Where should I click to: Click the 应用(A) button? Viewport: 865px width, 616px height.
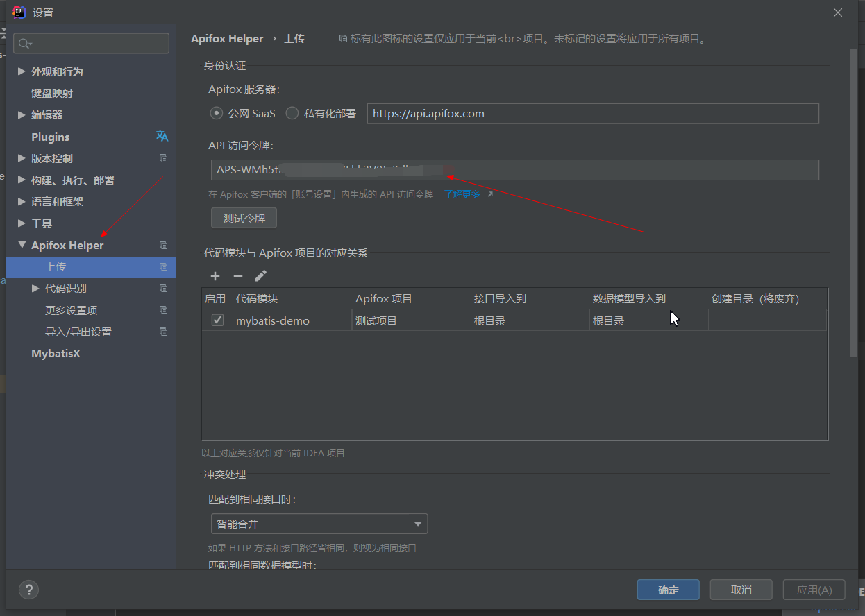pos(814,590)
